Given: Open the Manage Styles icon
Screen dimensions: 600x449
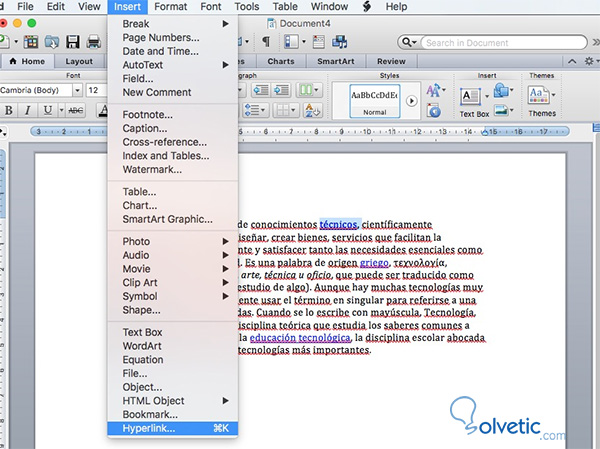Looking at the screenshot, I should pos(434,111).
